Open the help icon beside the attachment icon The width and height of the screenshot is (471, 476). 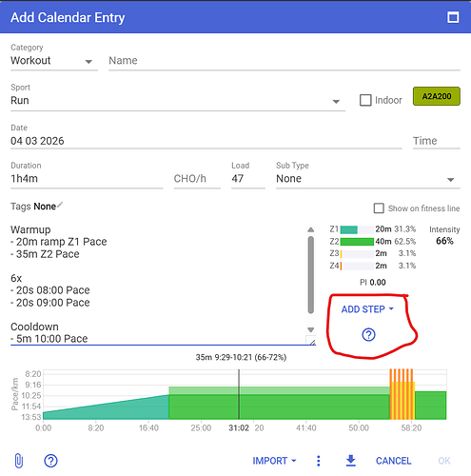tap(50, 461)
